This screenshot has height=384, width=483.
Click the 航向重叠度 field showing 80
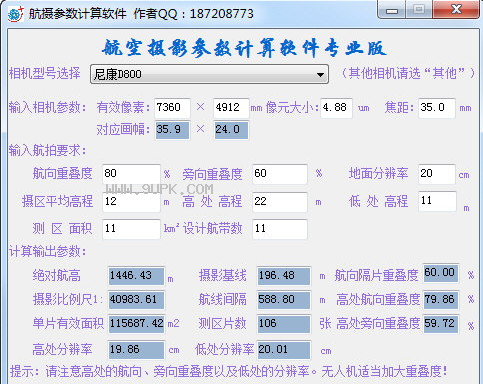[x=131, y=174]
